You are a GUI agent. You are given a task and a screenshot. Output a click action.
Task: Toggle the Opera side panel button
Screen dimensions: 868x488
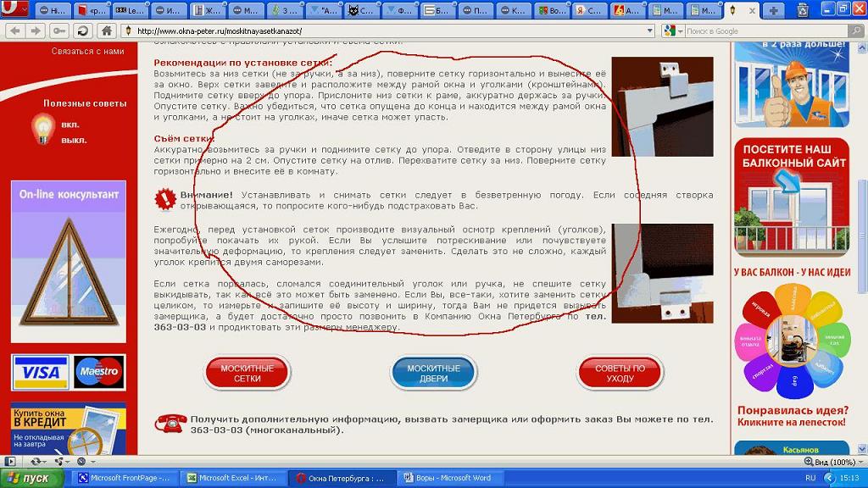(10, 462)
